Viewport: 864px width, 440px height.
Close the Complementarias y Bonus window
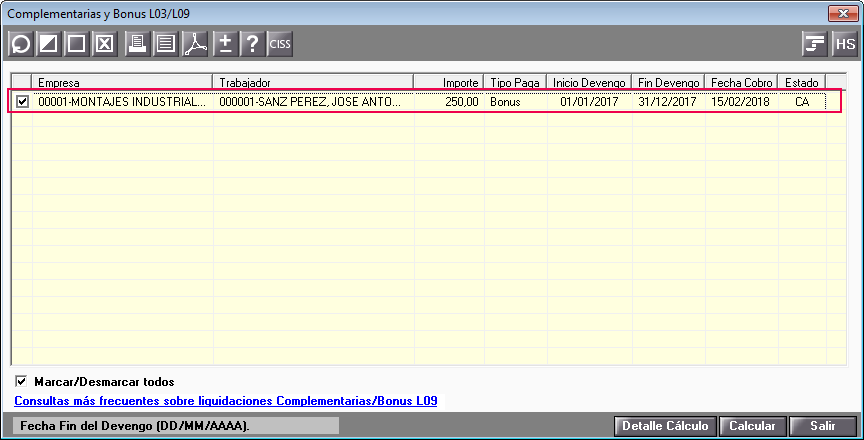(x=843, y=14)
